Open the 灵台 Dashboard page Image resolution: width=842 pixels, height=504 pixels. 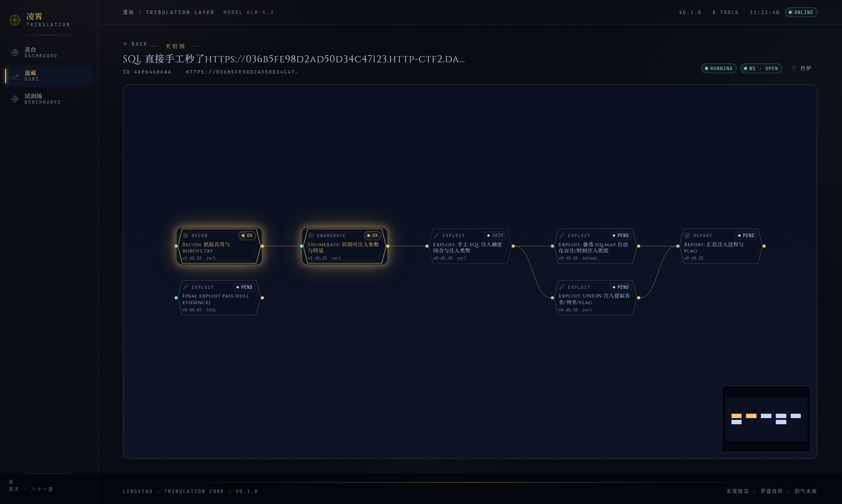pos(49,53)
